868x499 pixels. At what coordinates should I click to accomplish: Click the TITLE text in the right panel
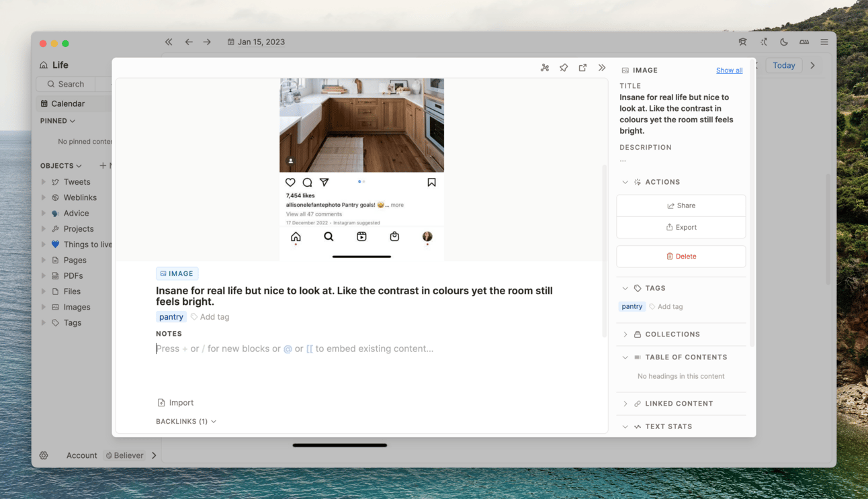(x=677, y=114)
